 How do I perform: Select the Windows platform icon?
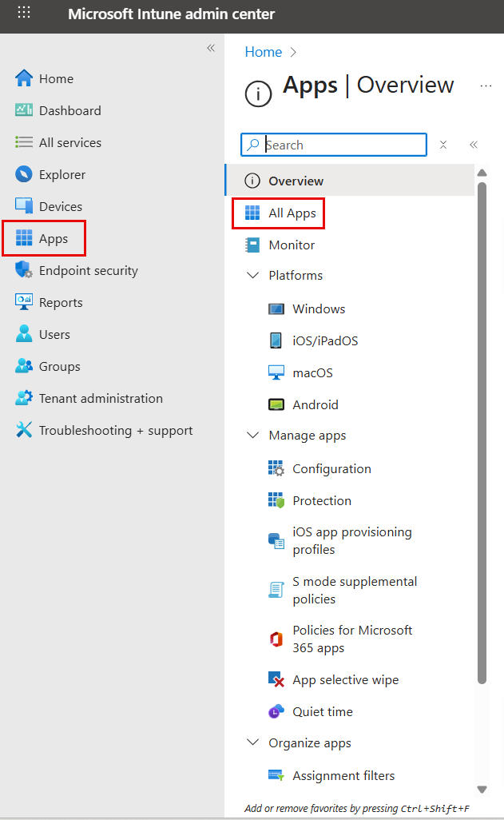point(276,308)
